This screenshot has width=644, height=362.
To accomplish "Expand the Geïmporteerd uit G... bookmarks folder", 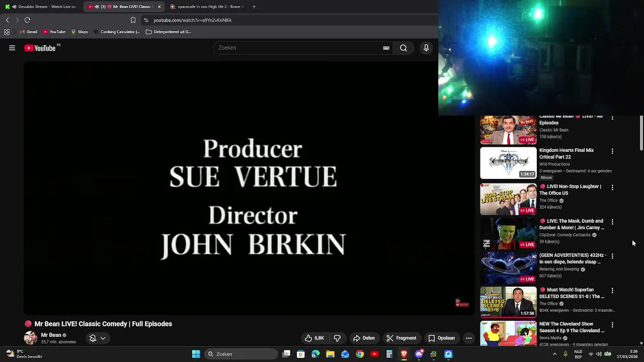I will point(169,32).
